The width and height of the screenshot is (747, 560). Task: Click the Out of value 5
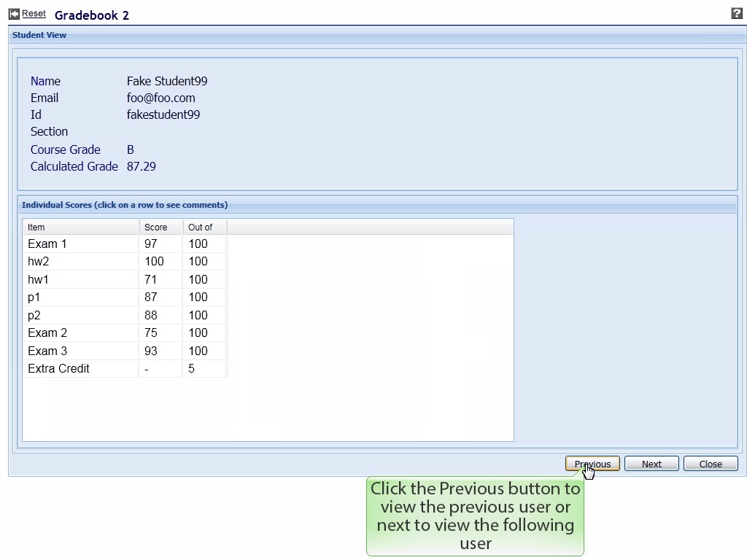191,368
